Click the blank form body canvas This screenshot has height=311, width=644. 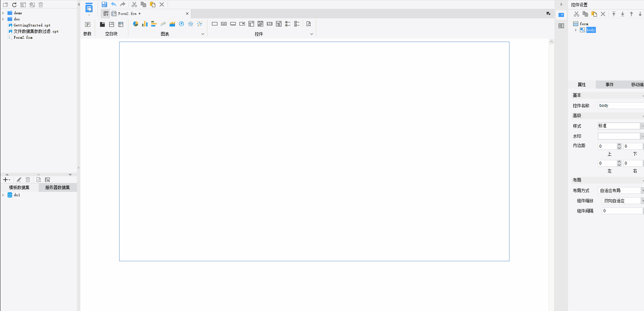tap(314, 151)
